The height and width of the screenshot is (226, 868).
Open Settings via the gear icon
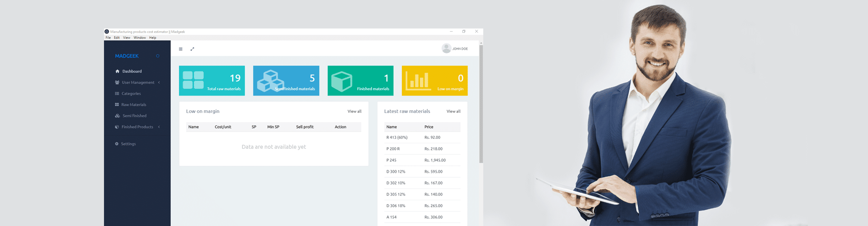tap(117, 144)
